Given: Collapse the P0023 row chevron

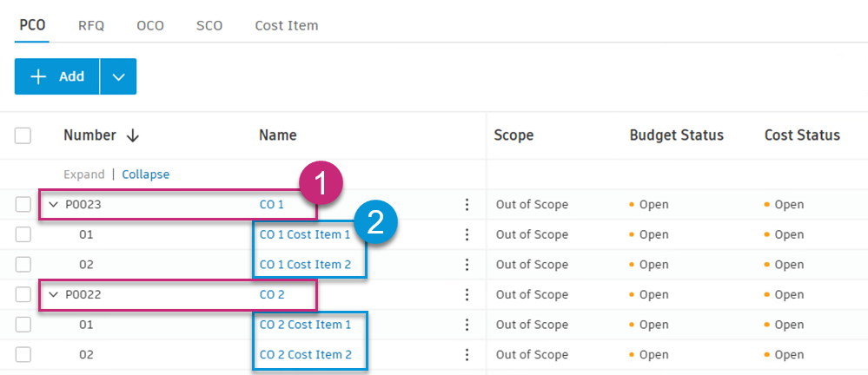Looking at the screenshot, I should [54, 205].
